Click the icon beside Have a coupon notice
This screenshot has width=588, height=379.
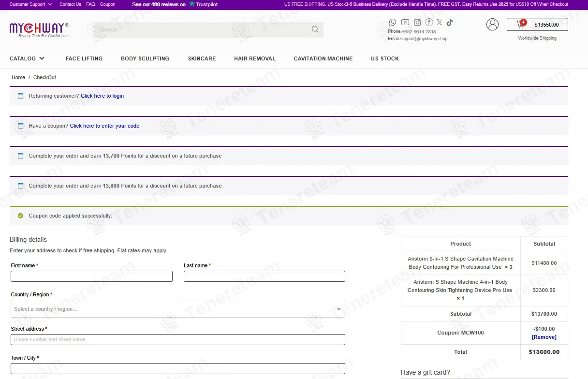pos(20,126)
